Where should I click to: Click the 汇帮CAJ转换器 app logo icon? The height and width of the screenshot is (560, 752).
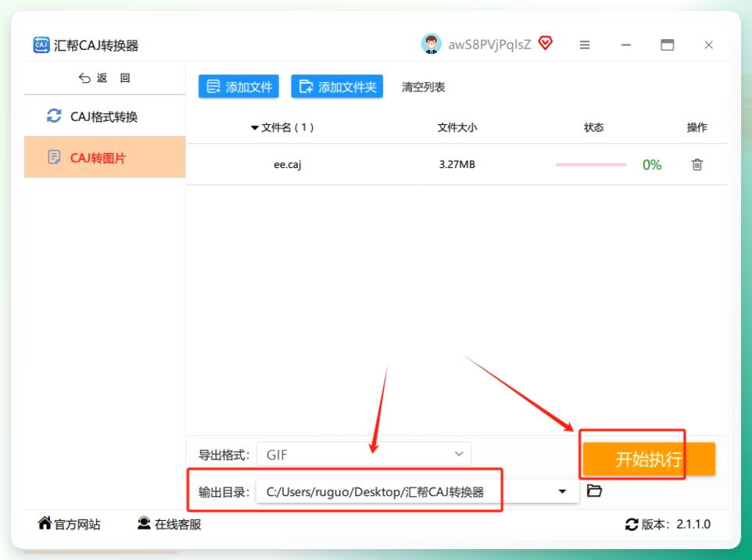pyautogui.click(x=41, y=45)
